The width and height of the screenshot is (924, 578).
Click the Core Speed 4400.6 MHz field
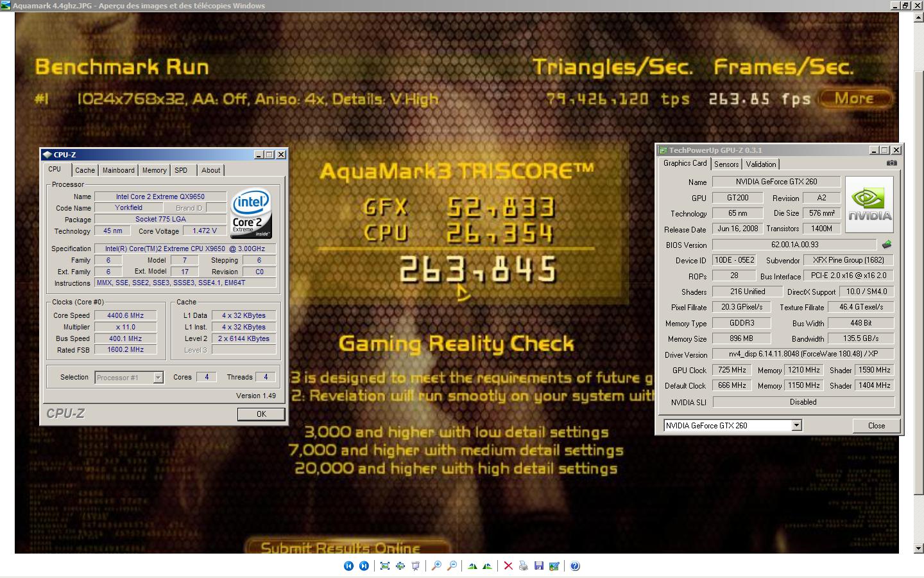[x=126, y=315]
